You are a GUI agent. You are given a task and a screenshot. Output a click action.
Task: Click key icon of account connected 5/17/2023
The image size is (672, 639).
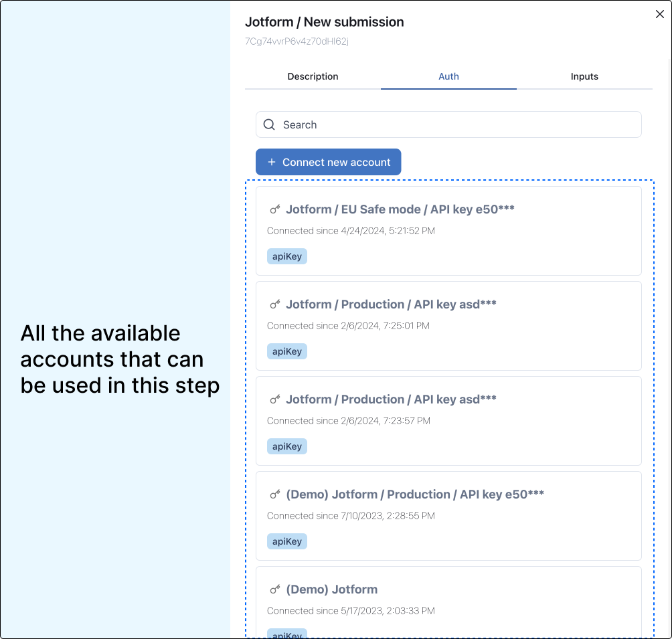274,589
